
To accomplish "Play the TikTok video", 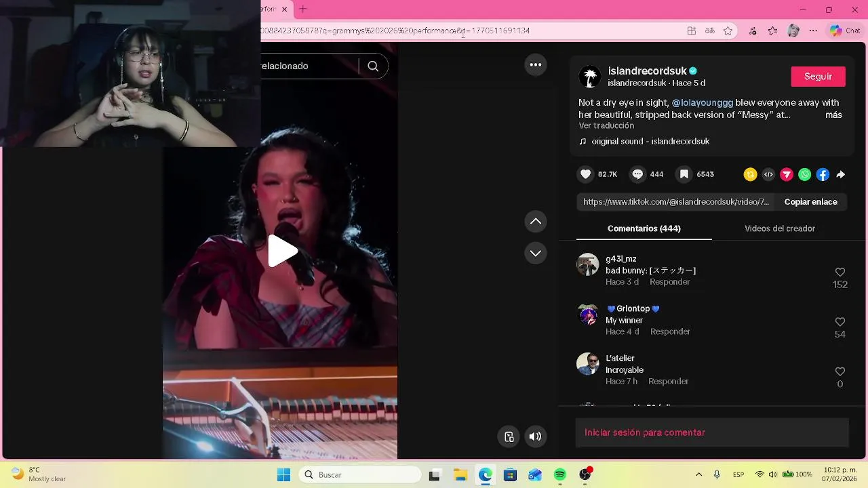I will click(282, 251).
